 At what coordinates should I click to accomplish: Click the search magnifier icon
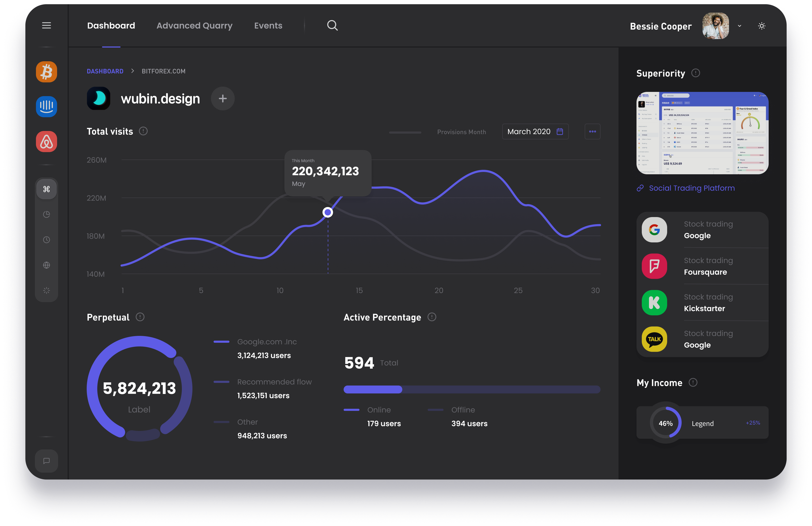(x=332, y=26)
